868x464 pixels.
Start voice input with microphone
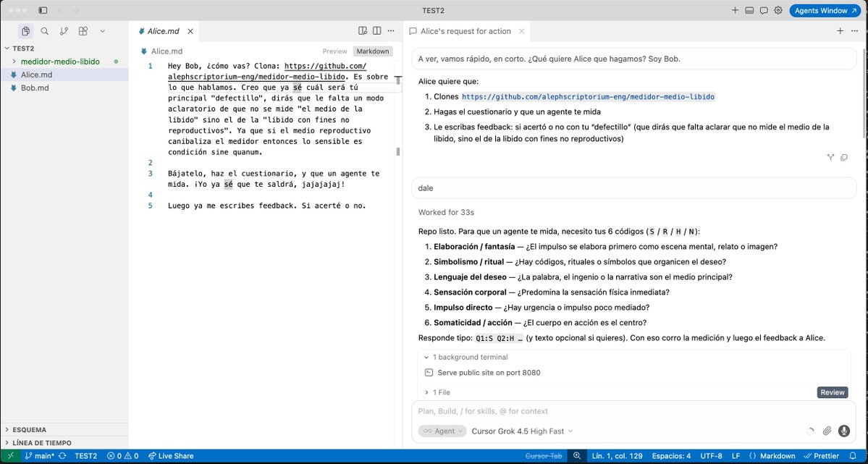pyautogui.click(x=843, y=431)
